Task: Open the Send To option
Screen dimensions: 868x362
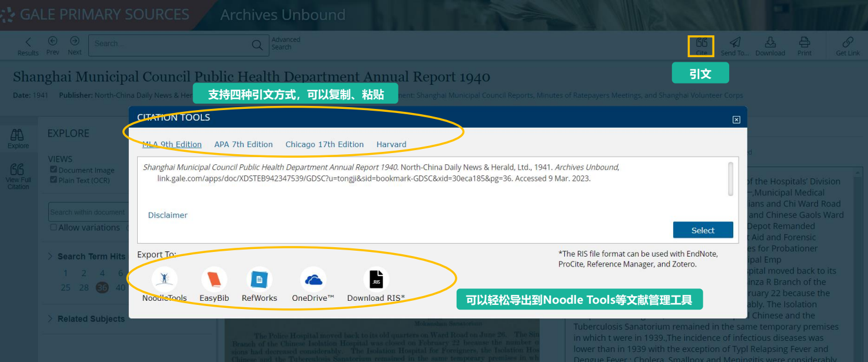Action: coord(734,46)
